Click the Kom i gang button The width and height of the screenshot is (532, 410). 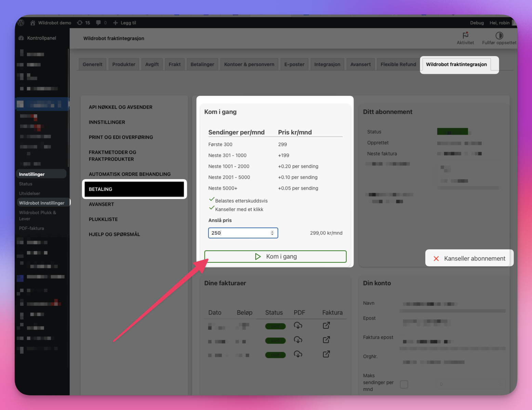(276, 256)
